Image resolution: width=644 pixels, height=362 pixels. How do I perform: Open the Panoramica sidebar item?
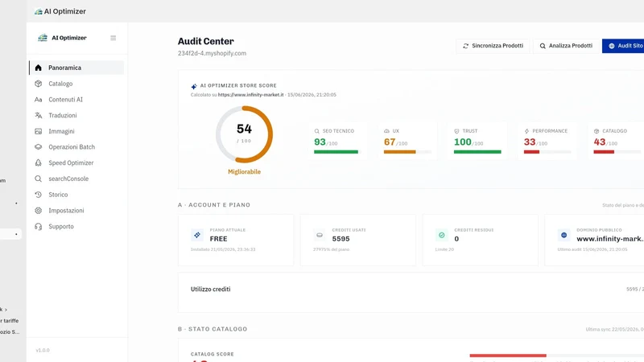(76, 68)
